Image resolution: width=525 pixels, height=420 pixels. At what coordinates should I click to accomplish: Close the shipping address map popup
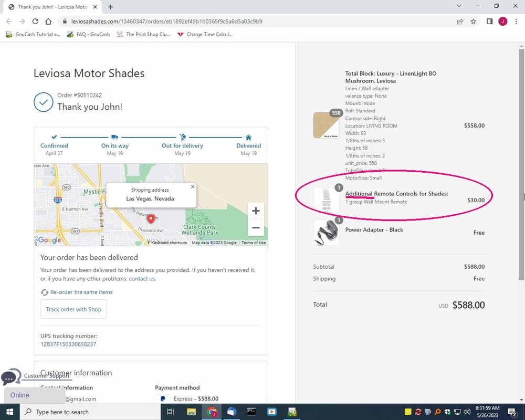tap(193, 186)
